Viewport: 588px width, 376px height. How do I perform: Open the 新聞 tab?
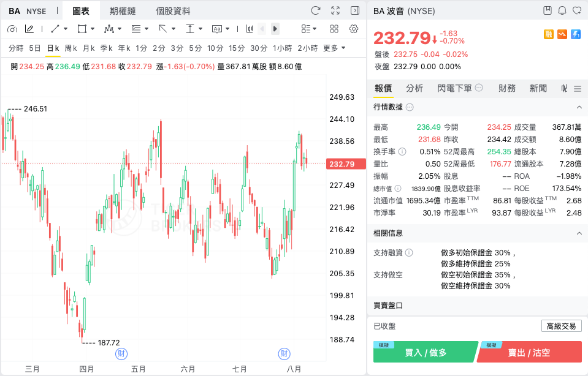[x=538, y=88]
